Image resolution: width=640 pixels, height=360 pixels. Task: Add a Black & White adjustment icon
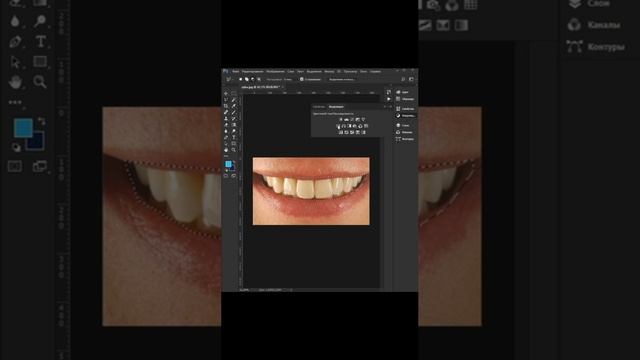point(349,126)
